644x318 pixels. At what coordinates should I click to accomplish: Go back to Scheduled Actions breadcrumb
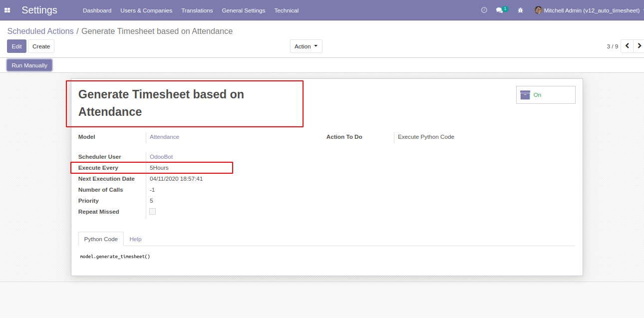pyautogui.click(x=40, y=31)
